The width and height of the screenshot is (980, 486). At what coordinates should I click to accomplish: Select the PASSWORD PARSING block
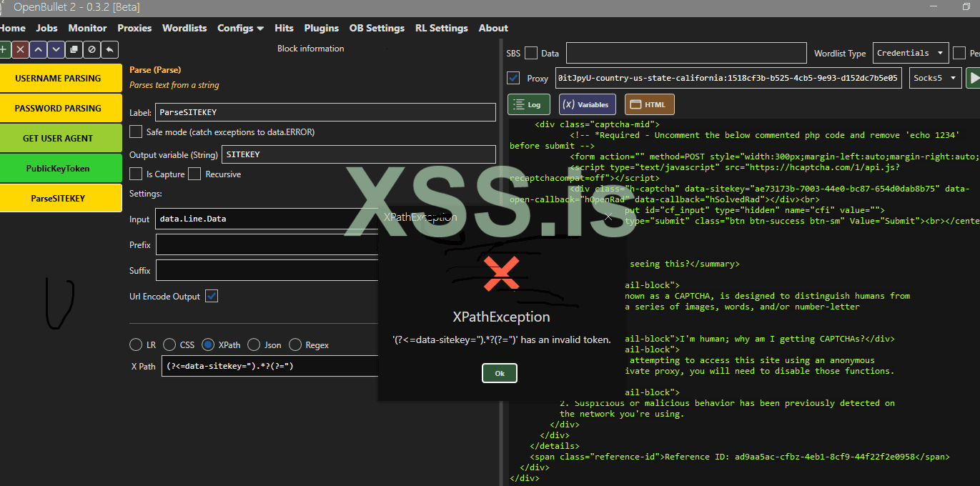coord(61,108)
